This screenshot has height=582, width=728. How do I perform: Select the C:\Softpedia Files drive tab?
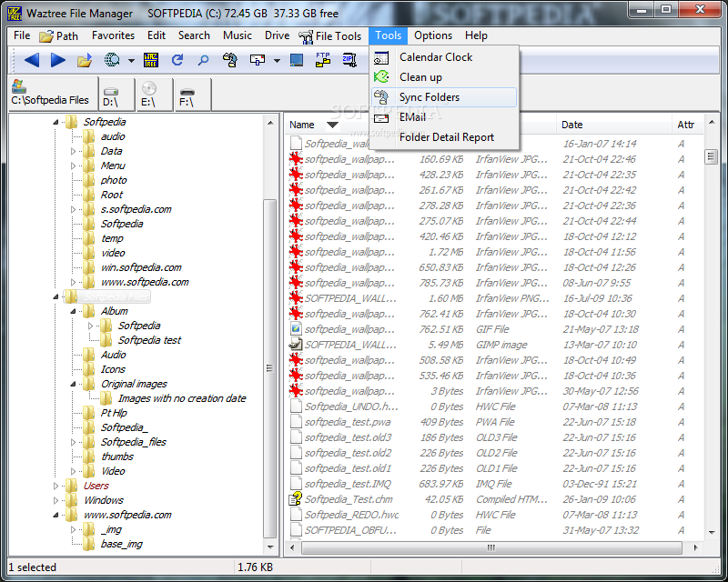click(53, 94)
